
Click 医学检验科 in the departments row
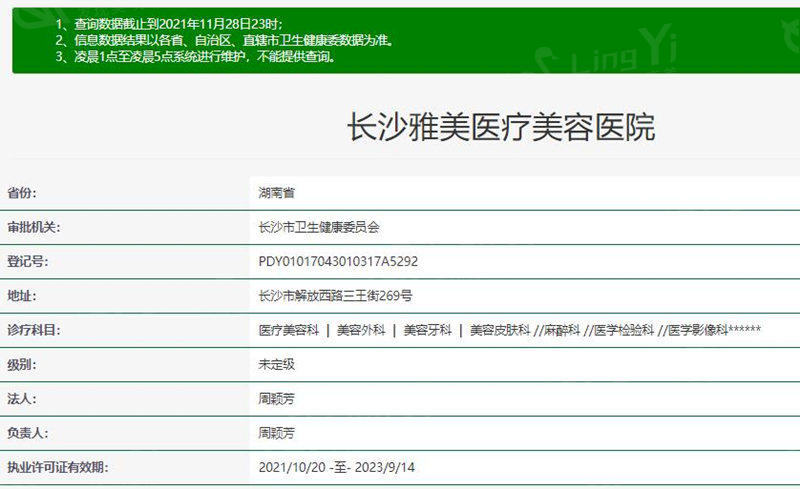click(623, 330)
